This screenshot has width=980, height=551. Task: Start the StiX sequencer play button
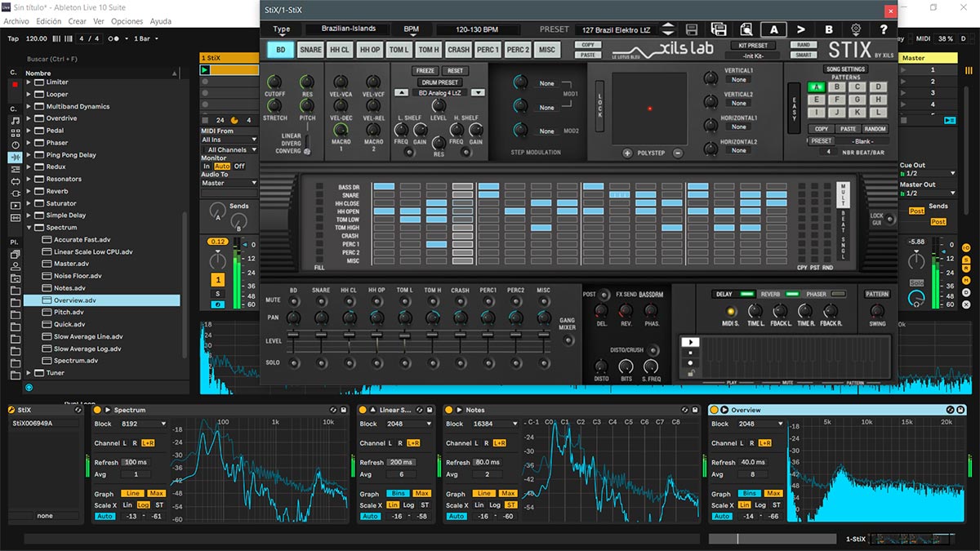point(690,342)
